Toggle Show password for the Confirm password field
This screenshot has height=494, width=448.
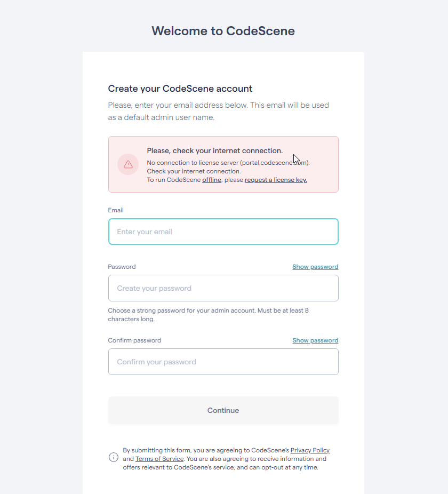(315, 340)
